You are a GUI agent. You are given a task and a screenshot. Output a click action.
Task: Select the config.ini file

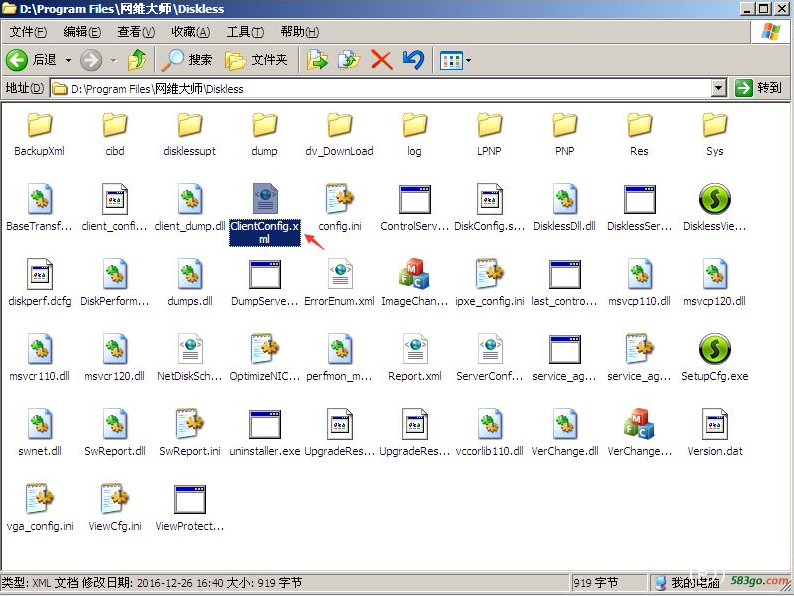tap(340, 208)
